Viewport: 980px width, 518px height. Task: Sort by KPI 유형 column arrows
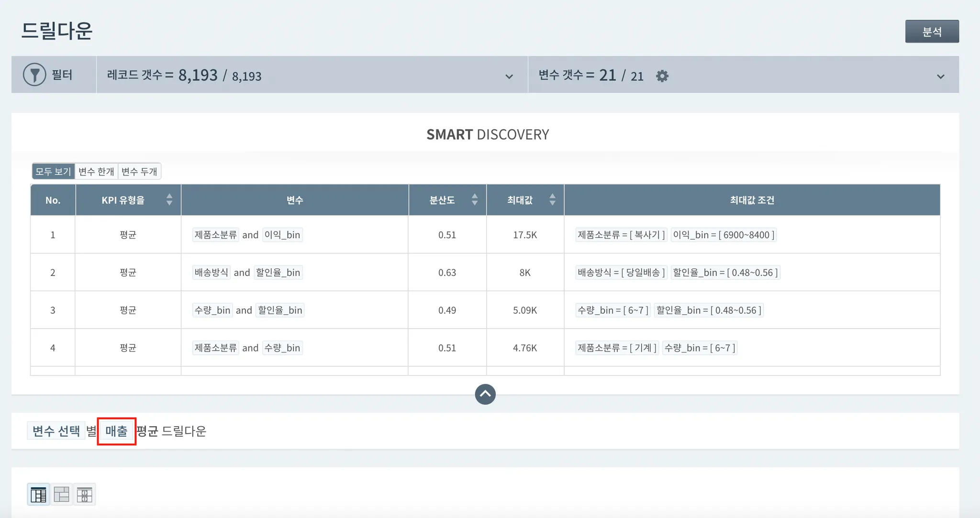click(169, 200)
